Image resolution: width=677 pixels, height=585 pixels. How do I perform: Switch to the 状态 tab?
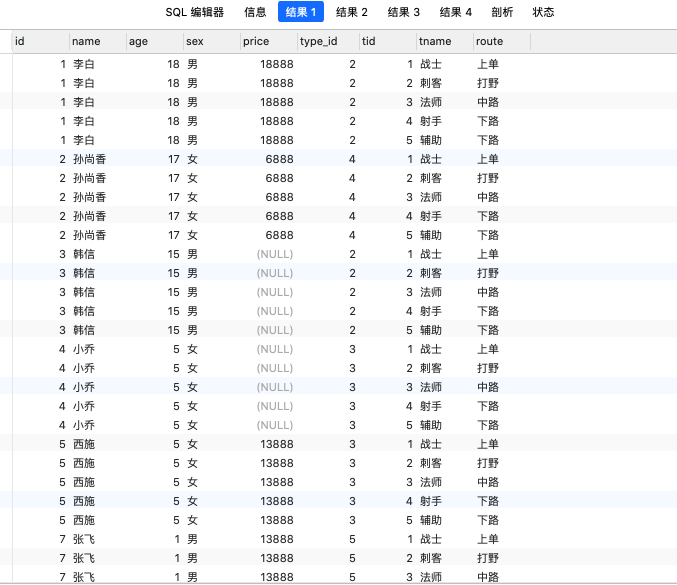pyautogui.click(x=543, y=12)
